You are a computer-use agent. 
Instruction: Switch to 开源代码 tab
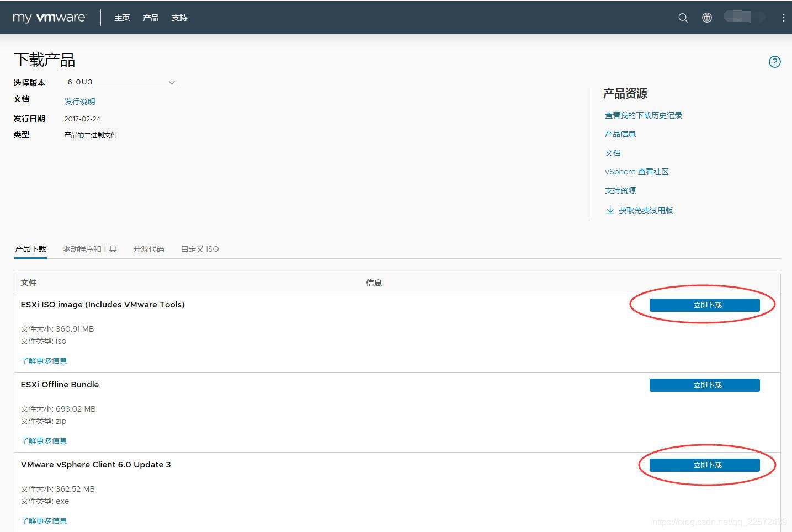click(148, 249)
